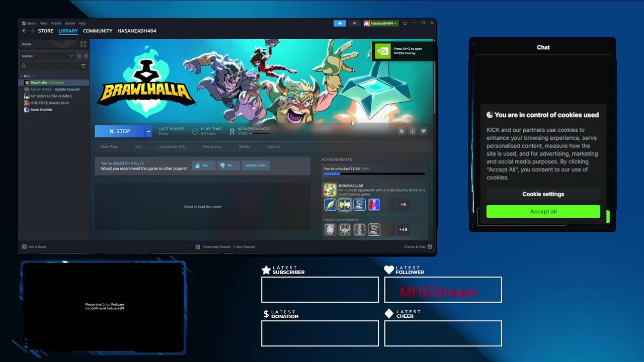
Task: Open Brawlhalla game info icon
Action: pyautogui.click(x=413, y=131)
